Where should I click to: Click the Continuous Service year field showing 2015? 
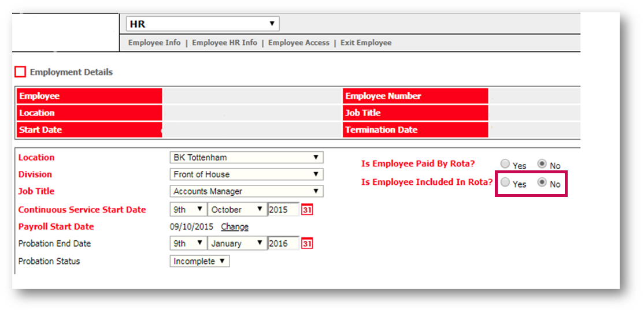283,210
